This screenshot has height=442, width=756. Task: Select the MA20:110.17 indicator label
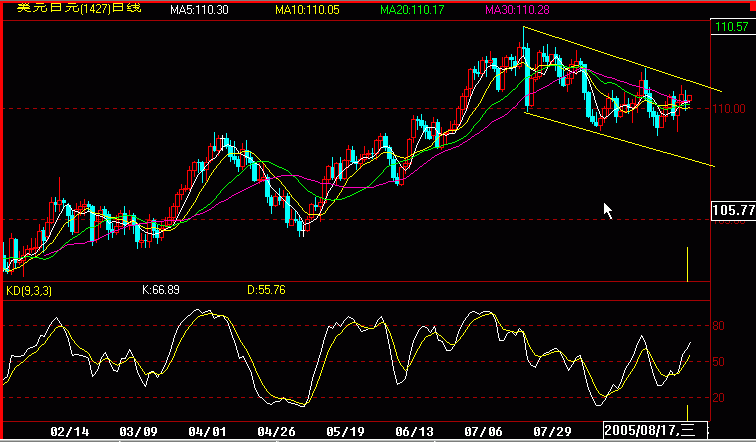click(412, 10)
